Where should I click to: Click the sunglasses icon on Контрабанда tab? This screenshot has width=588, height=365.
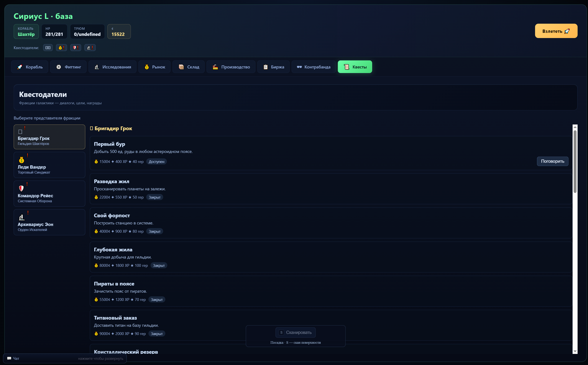299,67
